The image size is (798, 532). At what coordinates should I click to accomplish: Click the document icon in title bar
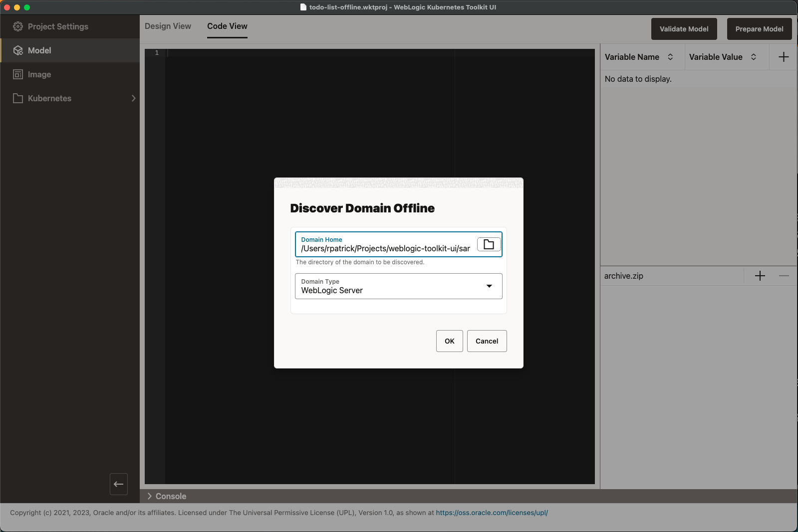pyautogui.click(x=303, y=7)
